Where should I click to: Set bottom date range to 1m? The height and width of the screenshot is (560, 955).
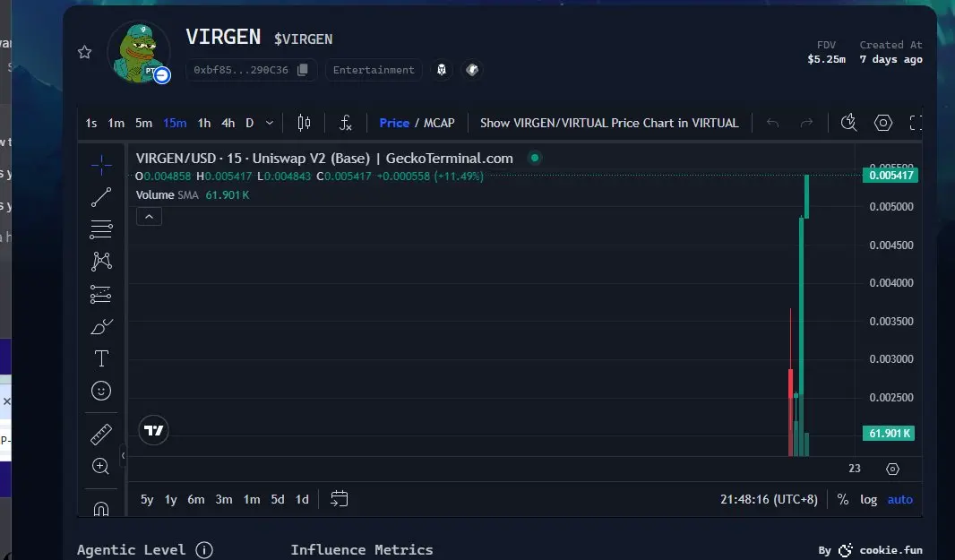pyautogui.click(x=252, y=500)
